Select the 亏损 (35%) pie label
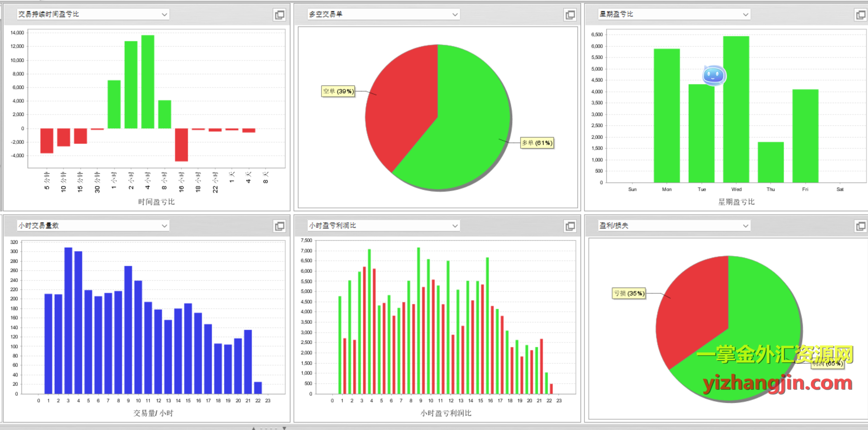868x430 pixels. [x=629, y=293]
